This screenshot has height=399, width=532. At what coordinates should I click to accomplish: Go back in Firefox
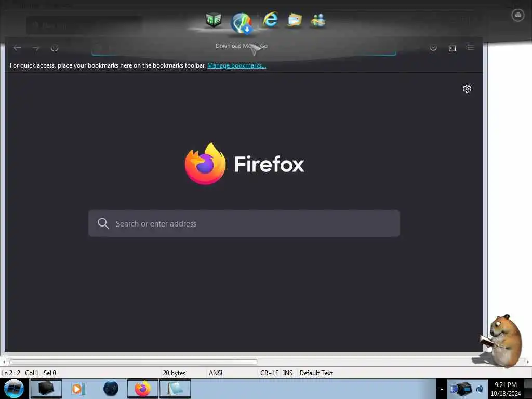point(17,48)
